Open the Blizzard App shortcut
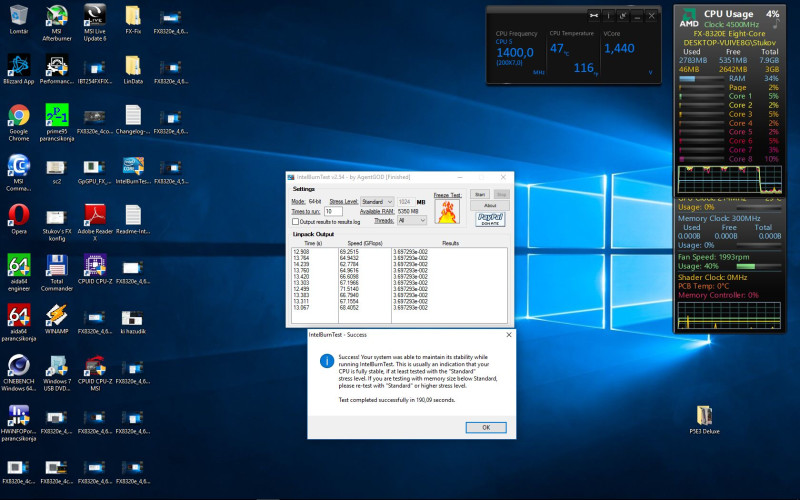This screenshot has height=500, width=800. [19, 65]
